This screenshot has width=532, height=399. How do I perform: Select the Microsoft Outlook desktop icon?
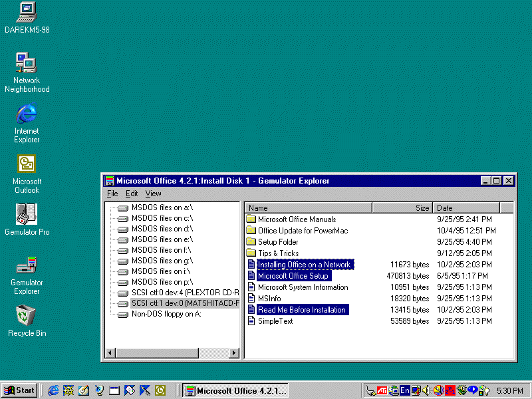point(27,174)
